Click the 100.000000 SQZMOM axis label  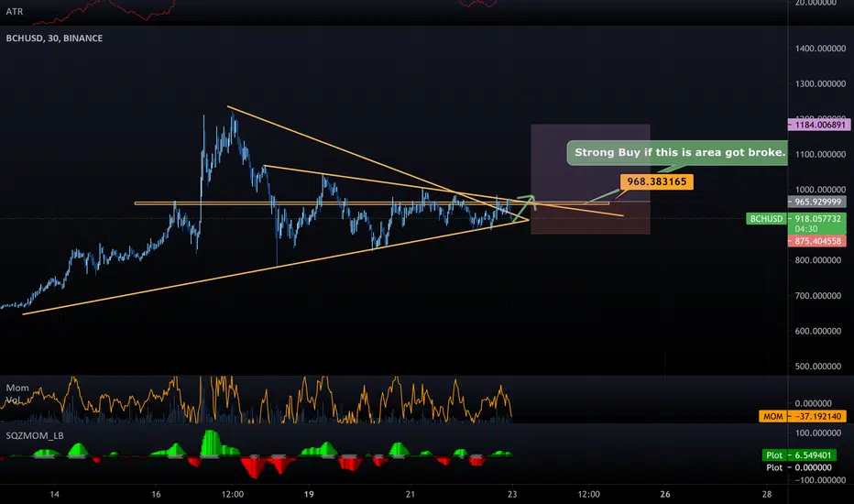[820, 433]
